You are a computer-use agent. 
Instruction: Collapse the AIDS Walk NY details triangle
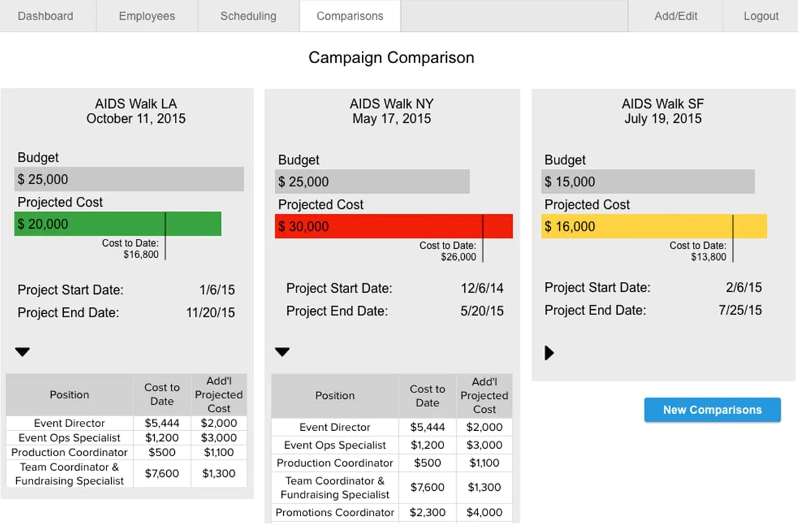click(282, 352)
